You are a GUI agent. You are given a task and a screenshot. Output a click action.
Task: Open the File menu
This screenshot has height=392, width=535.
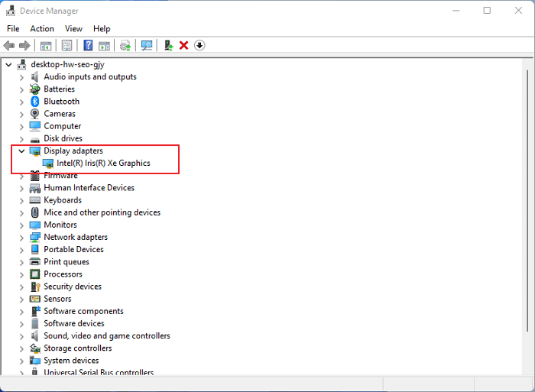point(13,28)
